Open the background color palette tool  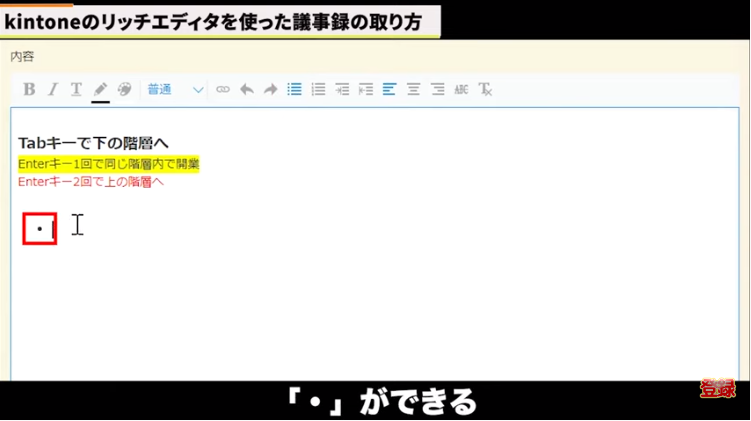[125, 90]
